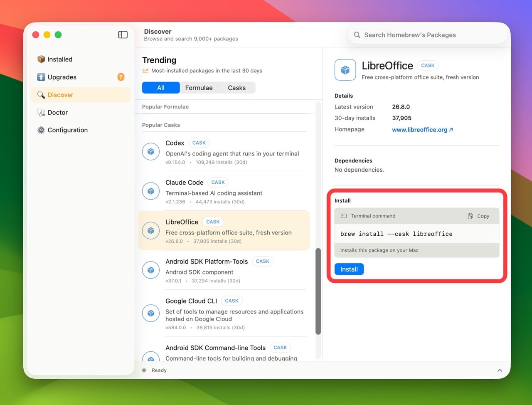Open Upgrades via its arrow icon

(x=41, y=77)
